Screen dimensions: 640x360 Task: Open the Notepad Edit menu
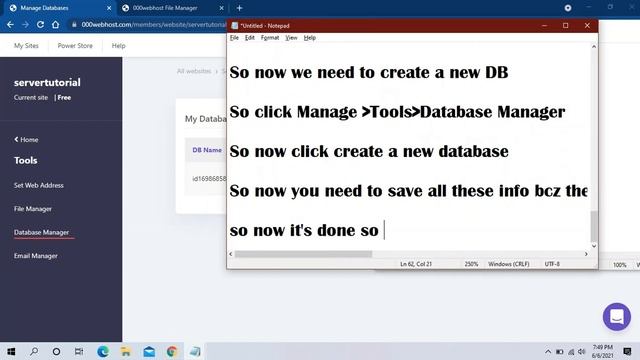click(249, 38)
